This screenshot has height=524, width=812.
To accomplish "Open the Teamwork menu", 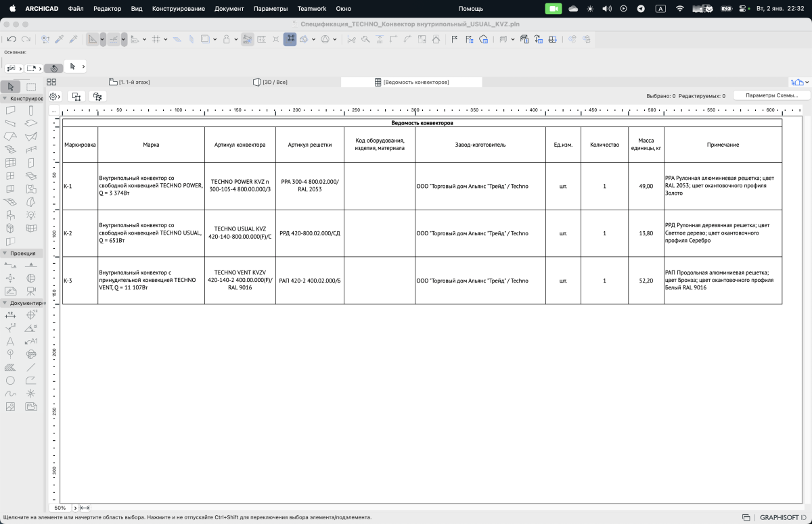I will tap(311, 9).
